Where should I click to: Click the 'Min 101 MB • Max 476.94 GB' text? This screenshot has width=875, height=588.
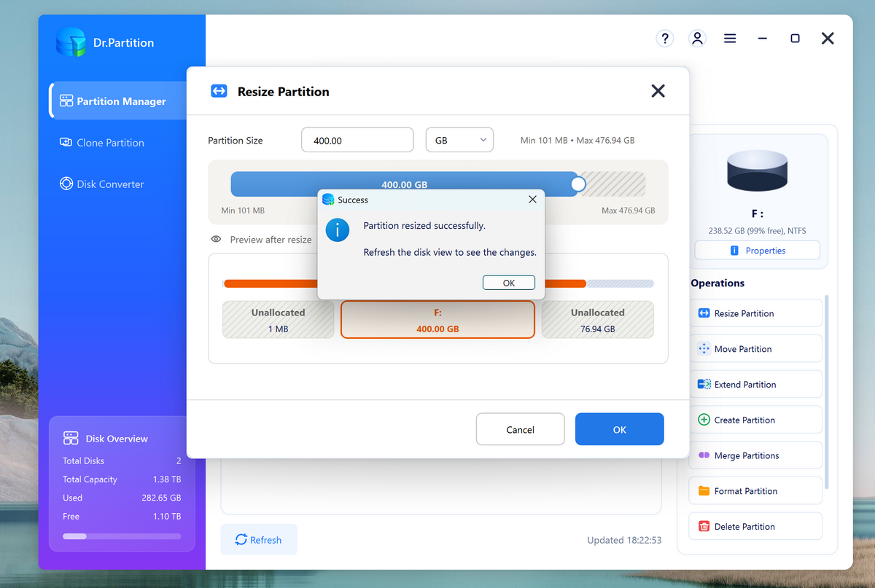(x=577, y=140)
